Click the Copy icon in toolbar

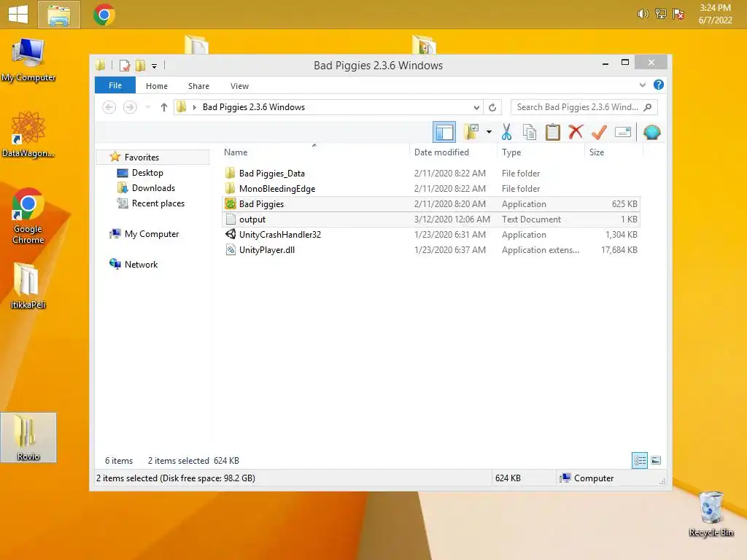click(530, 132)
